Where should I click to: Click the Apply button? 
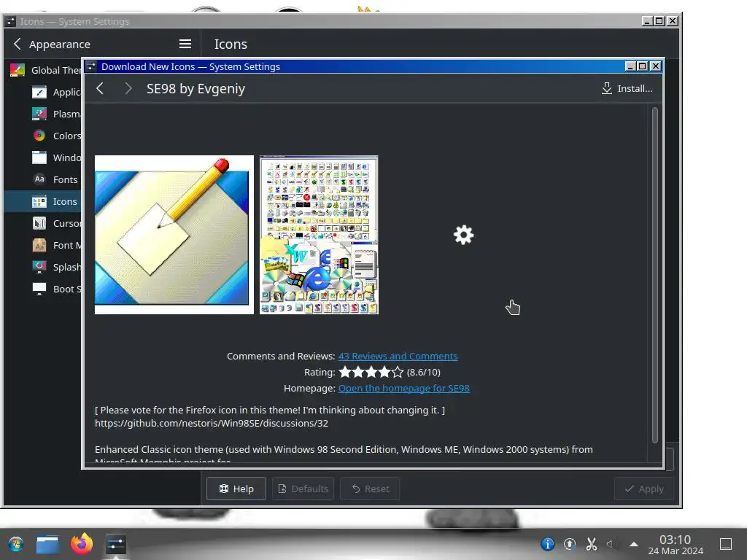643,489
